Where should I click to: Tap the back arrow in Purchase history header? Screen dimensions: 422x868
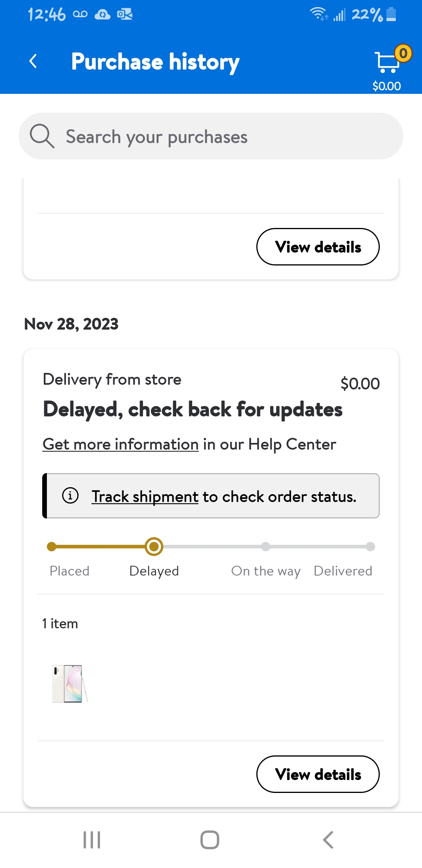click(34, 61)
